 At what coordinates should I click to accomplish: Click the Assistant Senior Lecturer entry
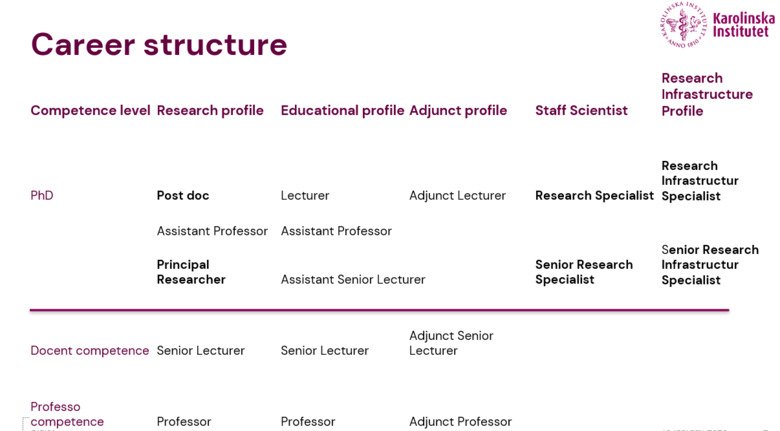pyautogui.click(x=353, y=280)
